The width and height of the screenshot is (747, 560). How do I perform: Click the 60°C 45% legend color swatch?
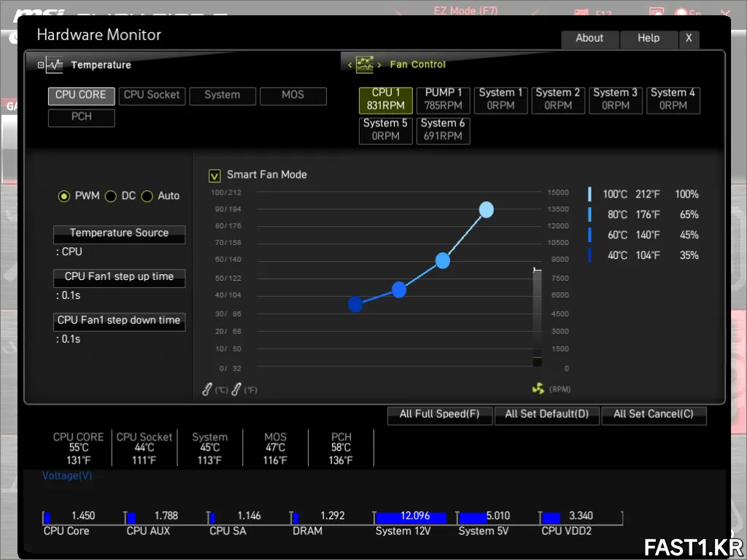click(589, 236)
